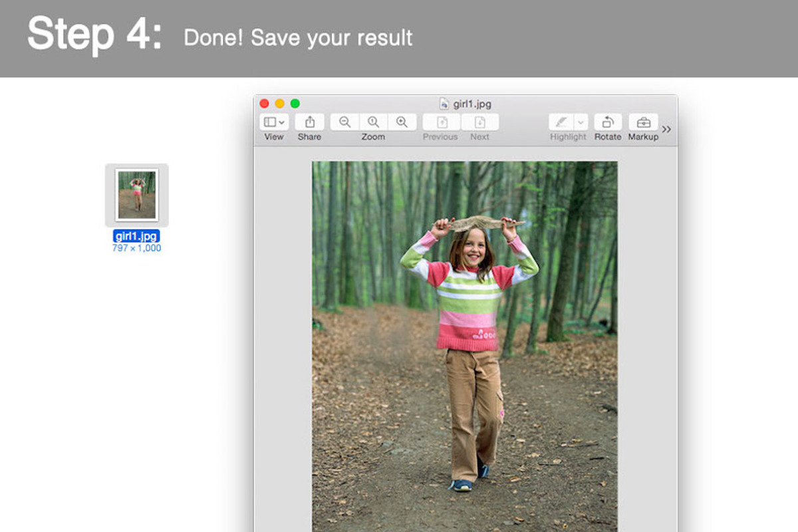Zoom out with the minus magnifier
This screenshot has height=532, width=798.
point(344,122)
